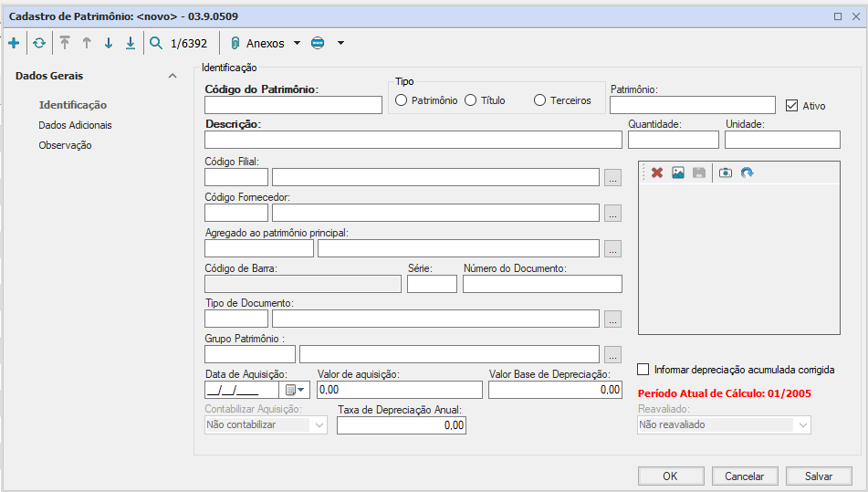Delete the image with the red X icon
The height and width of the screenshot is (492, 868).
(x=656, y=173)
